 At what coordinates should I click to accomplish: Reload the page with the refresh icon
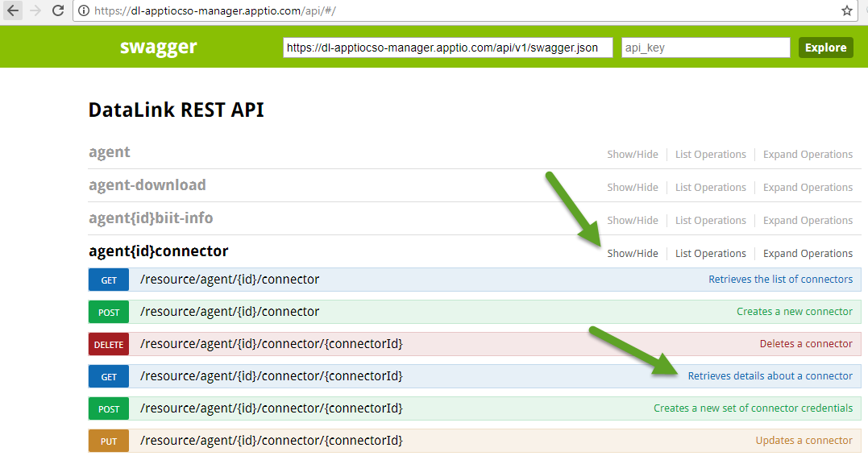tap(58, 10)
